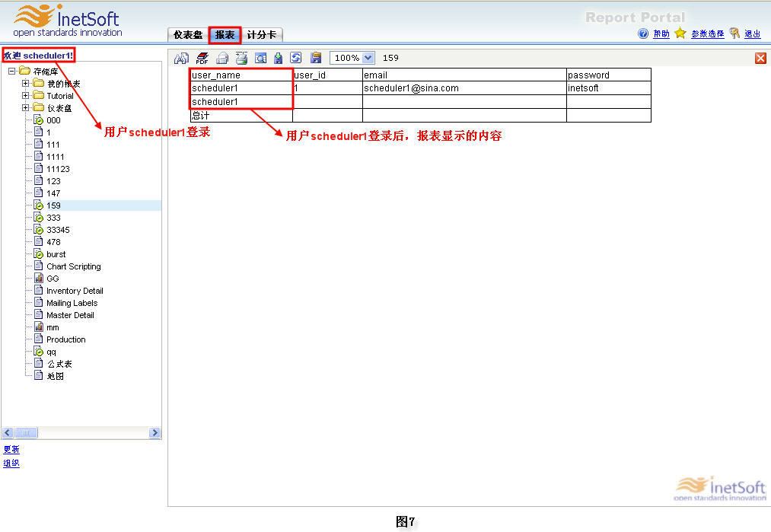771x532 pixels.
Task: Click the report preview toolbar icon
Action: (x=261, y=58)
